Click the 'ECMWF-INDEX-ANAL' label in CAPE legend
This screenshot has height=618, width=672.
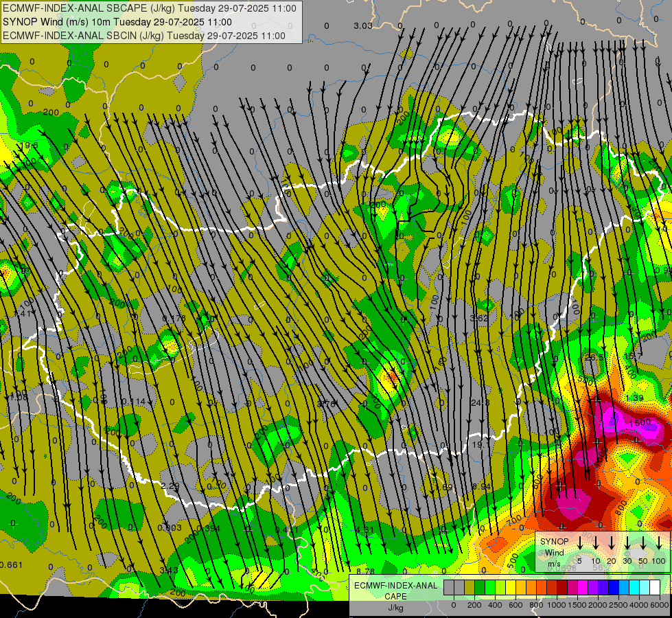(x=396, y=586)
